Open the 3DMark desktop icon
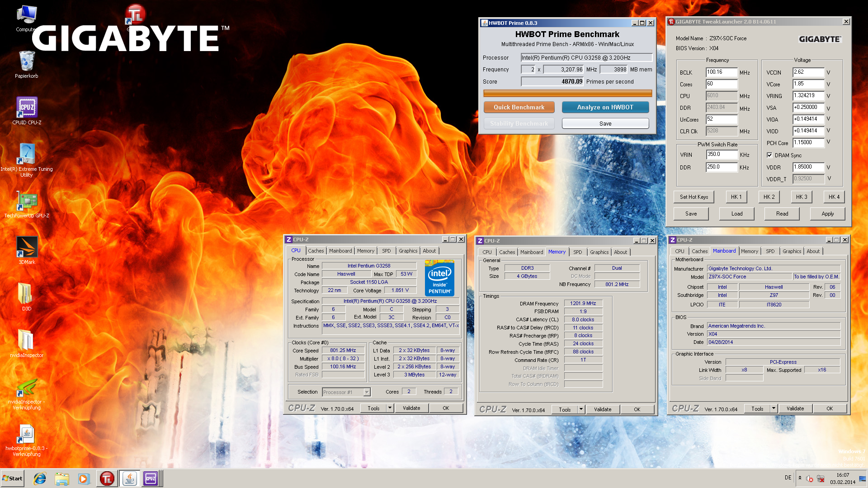 (27, 250)
